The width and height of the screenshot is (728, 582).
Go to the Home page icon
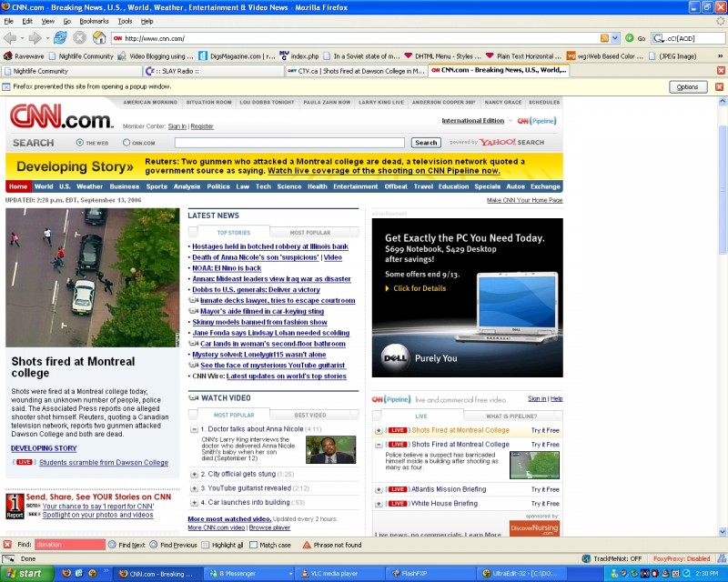(x=99, y=37)
